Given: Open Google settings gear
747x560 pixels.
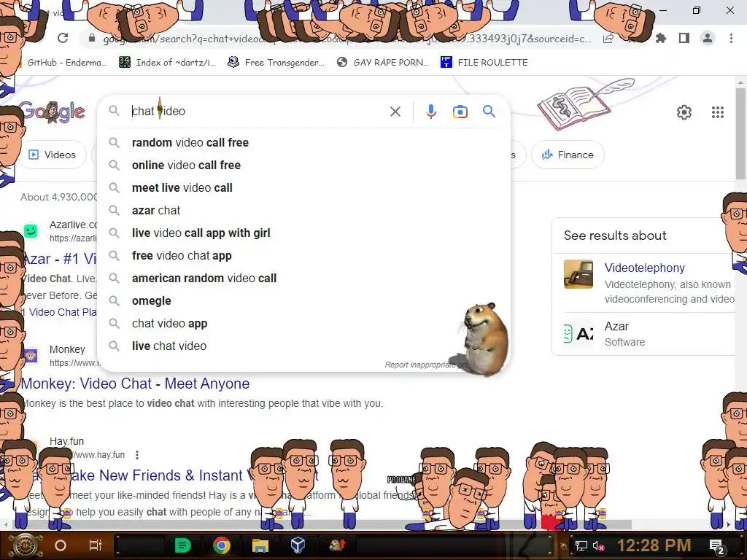Looking at the screenshot, I should point(684,112).
